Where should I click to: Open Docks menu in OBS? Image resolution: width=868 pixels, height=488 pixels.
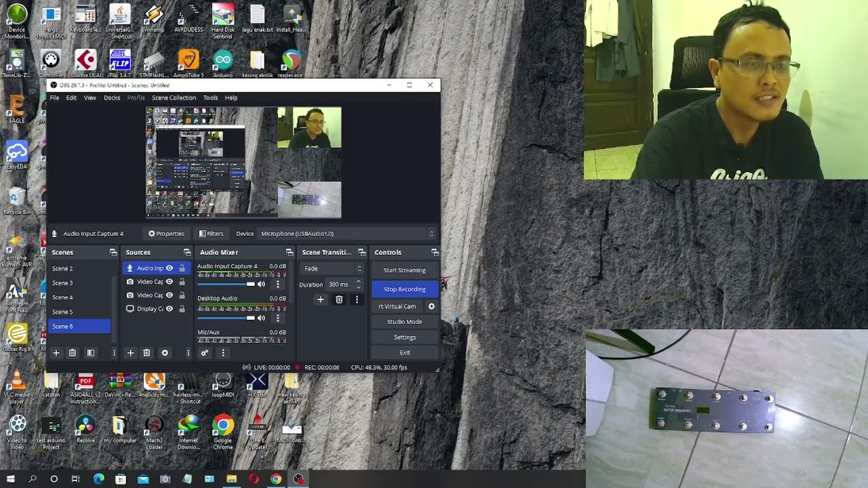click(112, 98)
